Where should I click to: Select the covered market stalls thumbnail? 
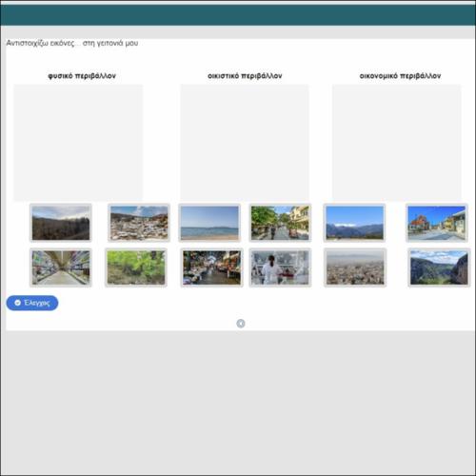[x=211, y=268]
